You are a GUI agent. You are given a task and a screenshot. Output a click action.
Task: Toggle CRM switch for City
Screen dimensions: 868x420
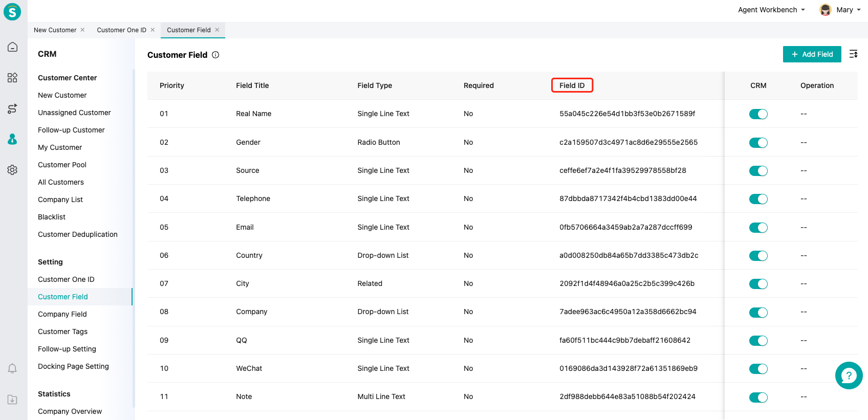[758, 284]
